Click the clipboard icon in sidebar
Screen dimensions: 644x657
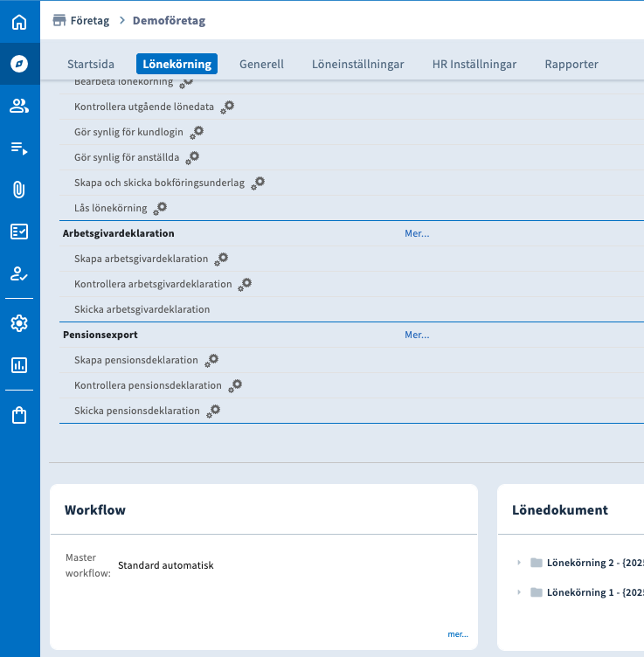[19, 415]
